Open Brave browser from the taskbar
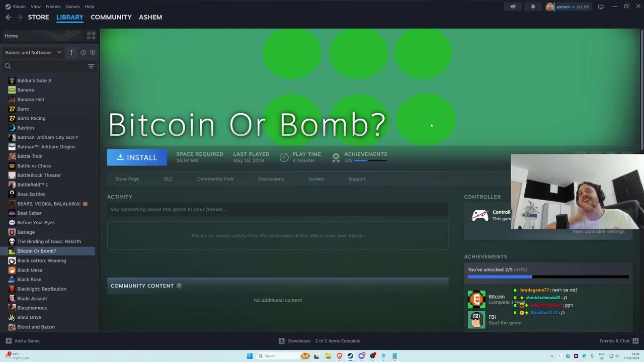The width and height of the screenshot is (644, 362). pos(339,356)
